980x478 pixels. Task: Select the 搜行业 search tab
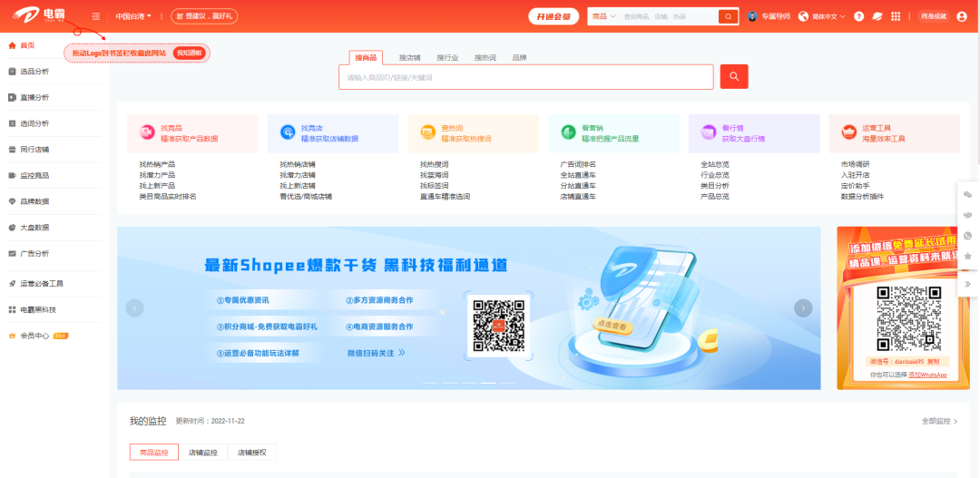(447, 57)
